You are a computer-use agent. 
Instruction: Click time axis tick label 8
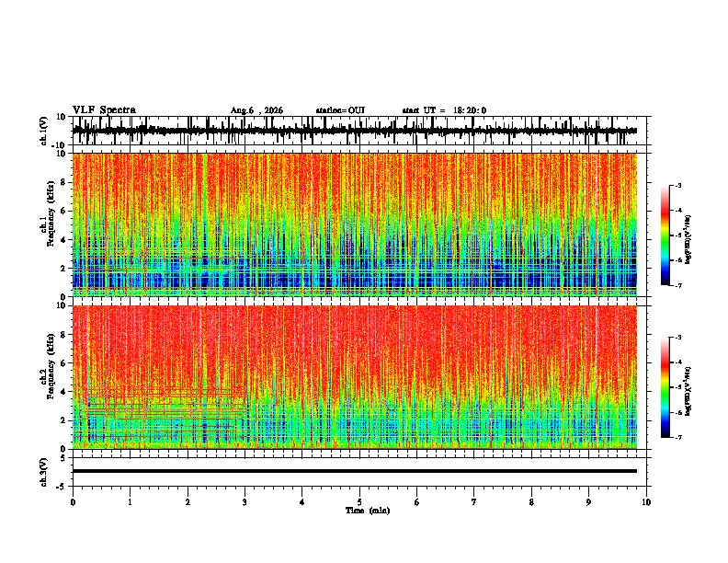pyautogui.click(x=531, y=502)
